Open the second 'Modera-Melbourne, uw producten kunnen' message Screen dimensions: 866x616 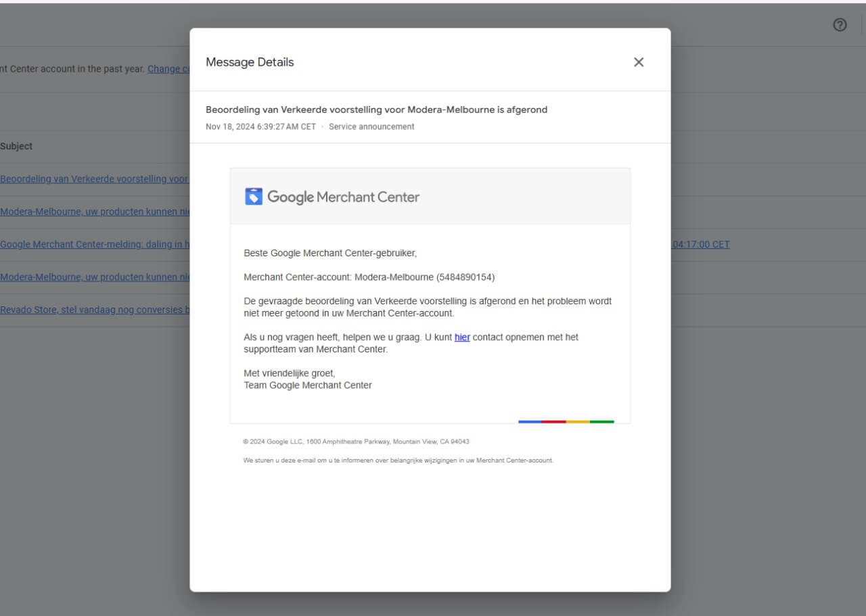[x=95, y=277]
